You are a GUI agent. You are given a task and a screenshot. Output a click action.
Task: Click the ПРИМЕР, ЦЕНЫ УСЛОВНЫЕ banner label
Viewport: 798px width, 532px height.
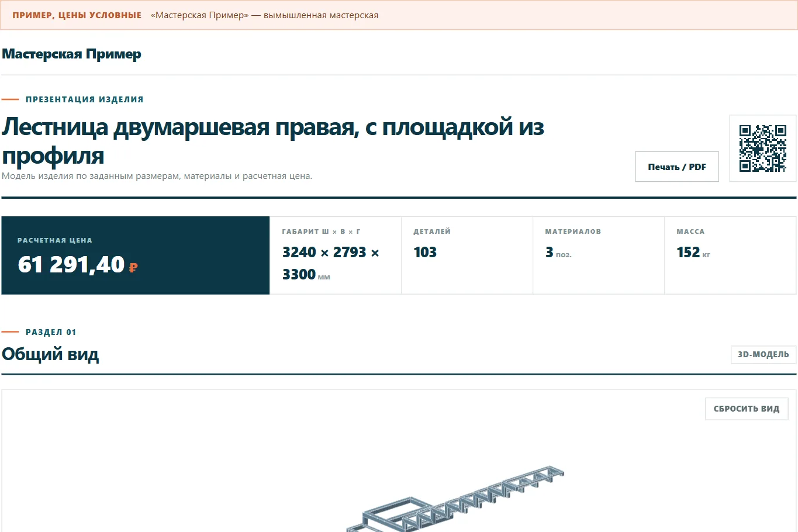pos(77,15)
